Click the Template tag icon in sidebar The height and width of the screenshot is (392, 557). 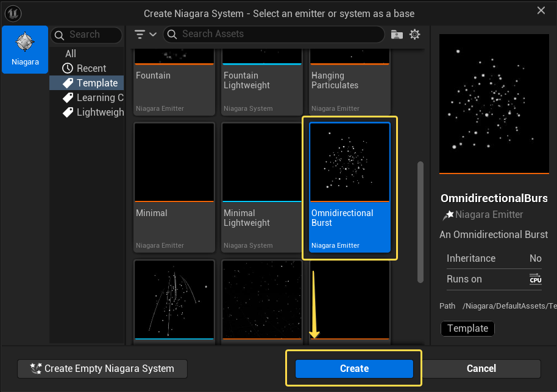coord(68,83)
